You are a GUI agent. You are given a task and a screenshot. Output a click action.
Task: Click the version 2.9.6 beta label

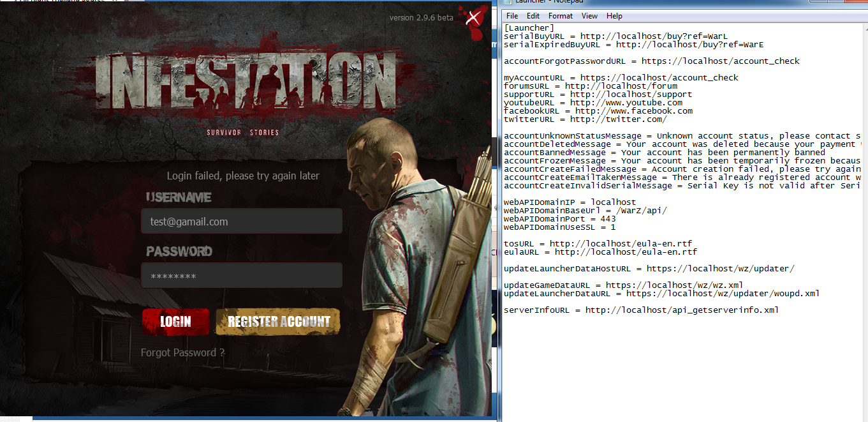pyautogui.click(x=421, y=17)
